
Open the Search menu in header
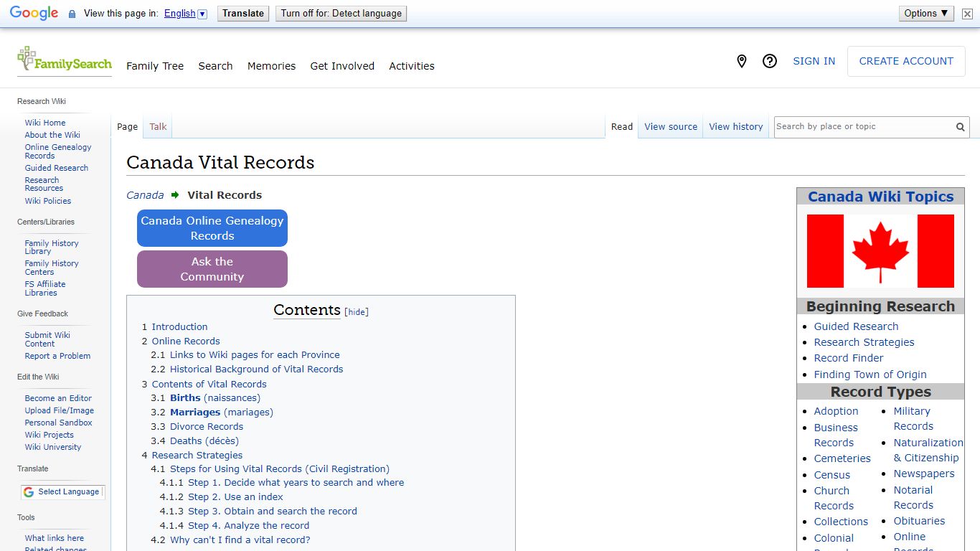pyautogui.click(x=215, y=66)
